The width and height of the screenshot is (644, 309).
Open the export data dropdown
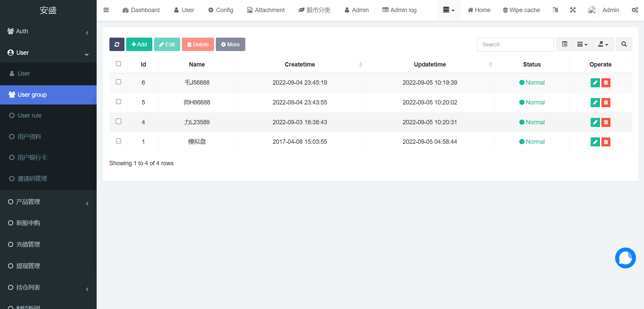pyautogui.click(x=603, y=44)
